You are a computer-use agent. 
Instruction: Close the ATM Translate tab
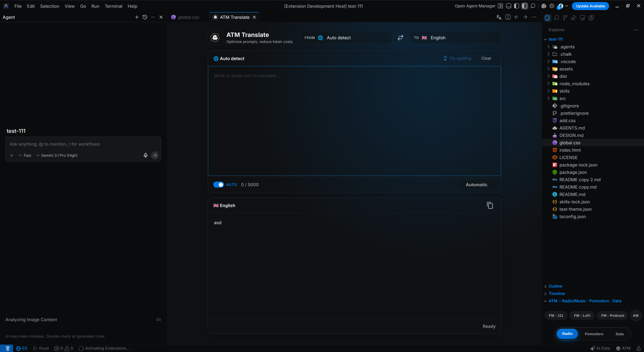click(254, 17)
